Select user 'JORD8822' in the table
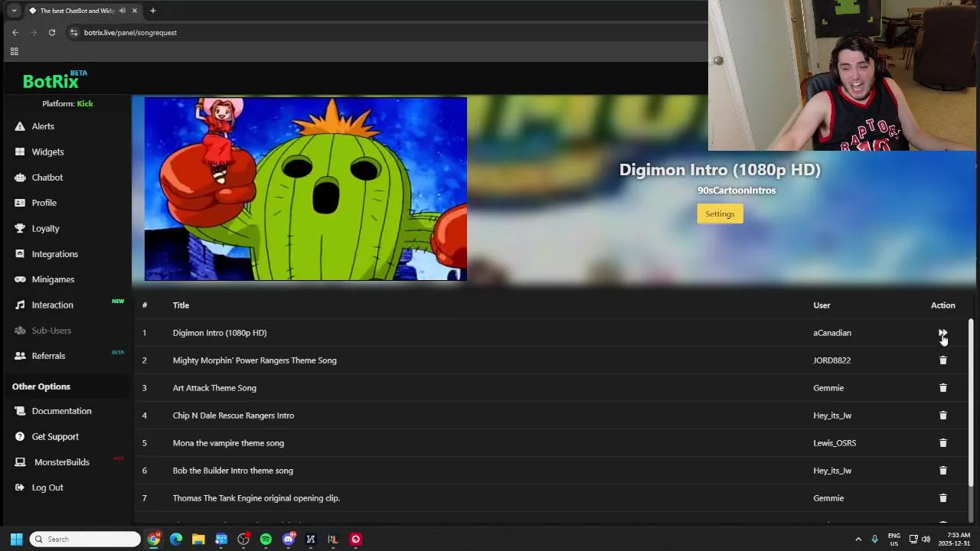980x551 pixels. (x=831, y=360)
